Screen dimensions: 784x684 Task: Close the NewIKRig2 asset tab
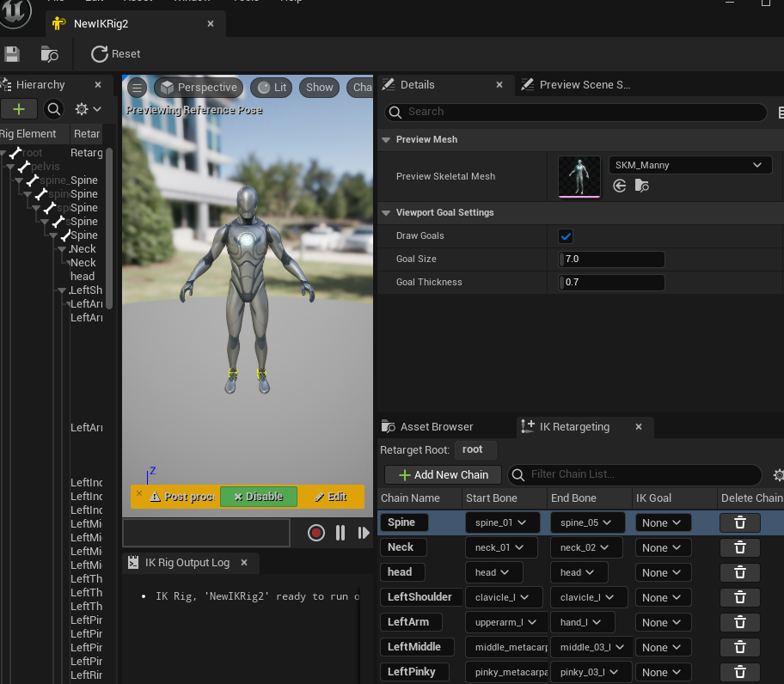[211, 23]
